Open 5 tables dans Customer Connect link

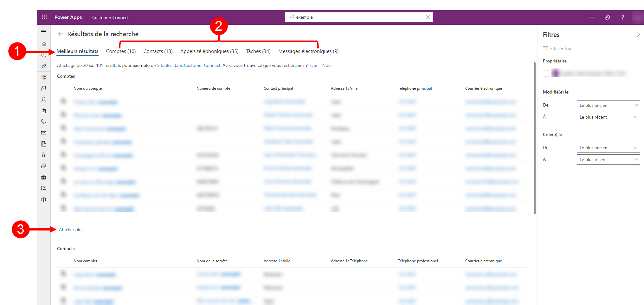[x=189, y=65]
